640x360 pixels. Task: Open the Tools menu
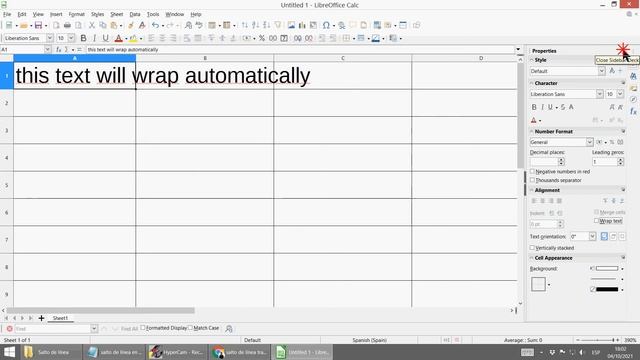click(x=153, y=14)
